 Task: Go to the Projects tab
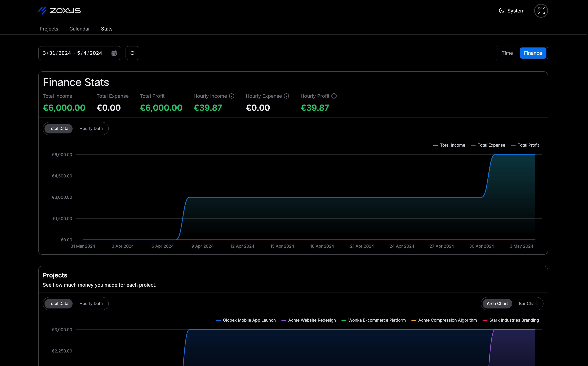click(49, 29)
